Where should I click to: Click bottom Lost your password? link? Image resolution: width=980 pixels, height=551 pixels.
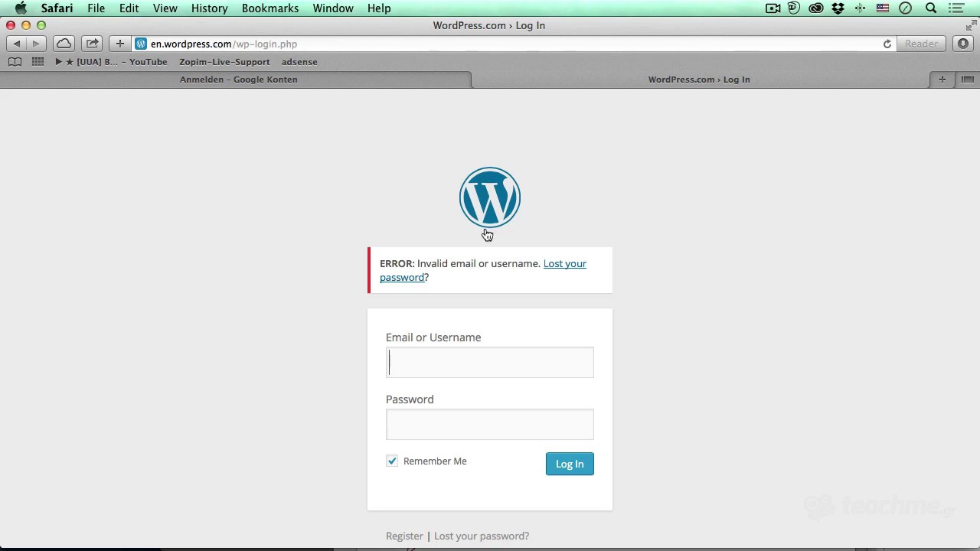(482, 536)
